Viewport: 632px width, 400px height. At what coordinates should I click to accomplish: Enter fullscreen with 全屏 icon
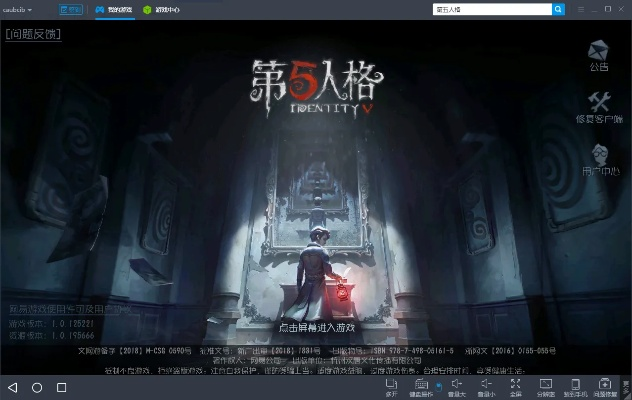tap(516, 388)
